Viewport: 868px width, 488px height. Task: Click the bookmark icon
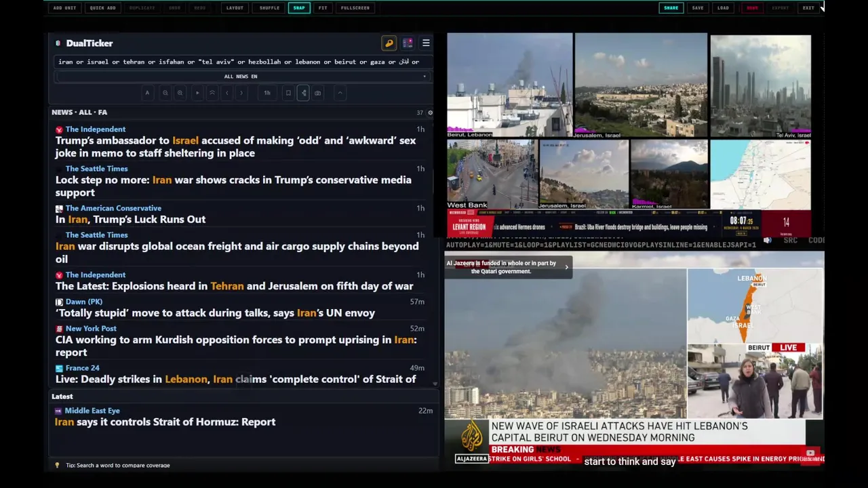tap(288, 93)
